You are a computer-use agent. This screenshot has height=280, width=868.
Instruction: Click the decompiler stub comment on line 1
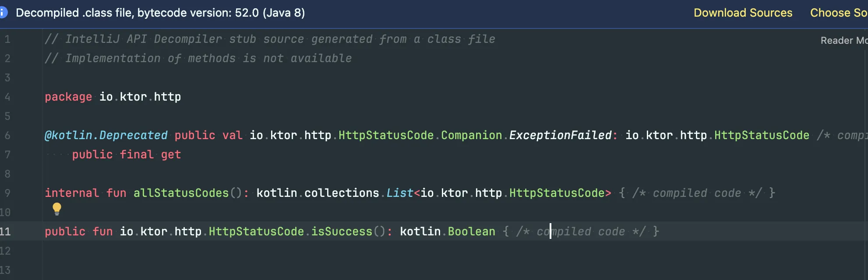(x=270, y=39)
